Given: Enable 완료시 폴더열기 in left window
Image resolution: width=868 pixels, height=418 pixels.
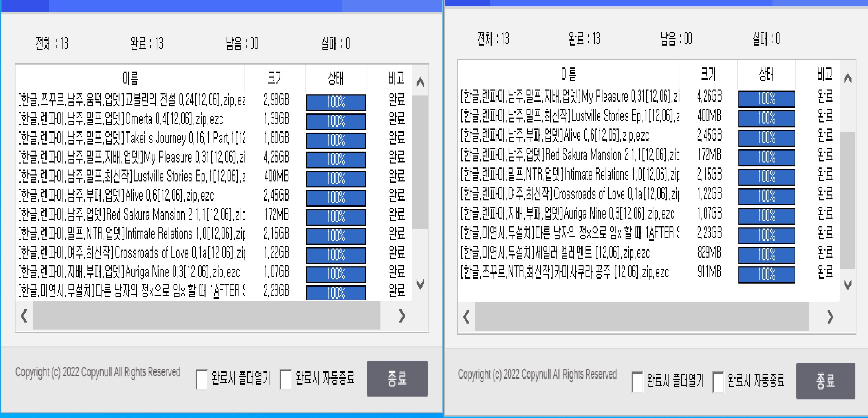Looking at the screenshot, I should tap(202, 379).
